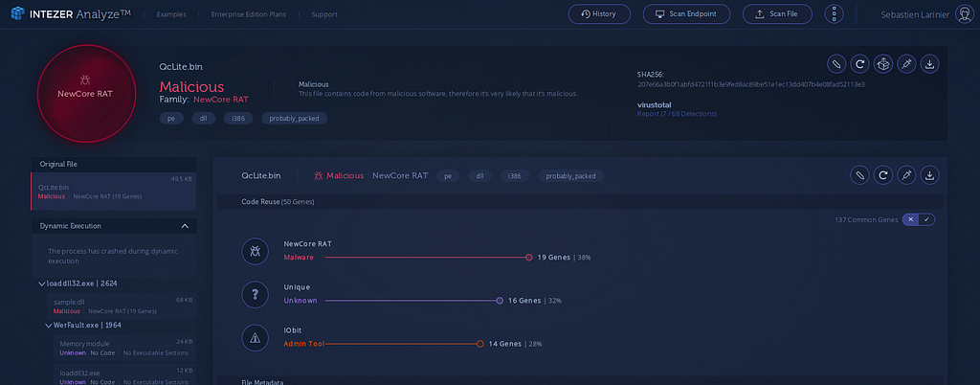The height and width of the screenshot is (385, 980).
Task: Click the Intezer Analyze cube logo
Action: (17, 13)
